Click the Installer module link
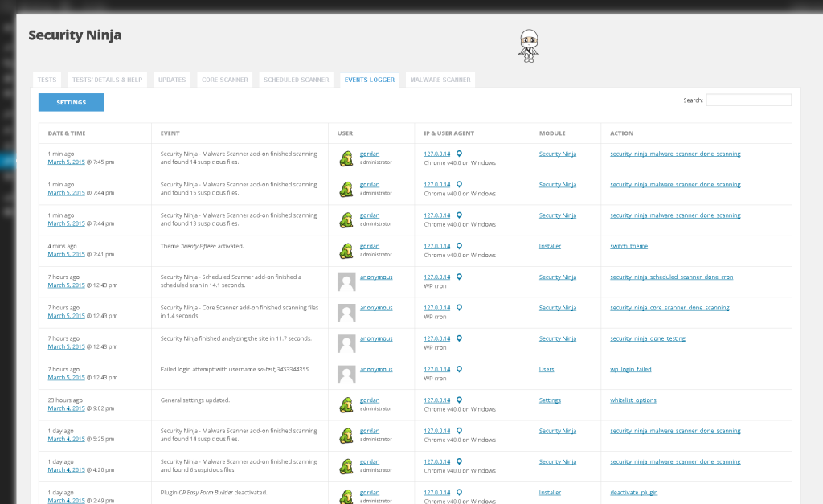Viewport: 823px width, 504px height. pyautogui.click(x=550, y=245)
